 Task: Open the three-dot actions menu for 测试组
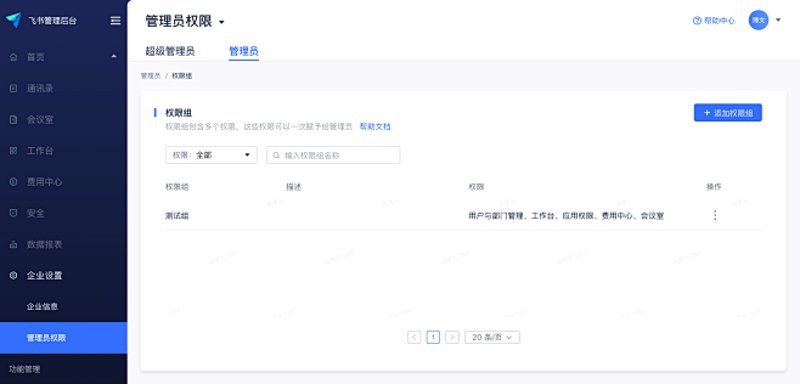click(x=715, y=215)
